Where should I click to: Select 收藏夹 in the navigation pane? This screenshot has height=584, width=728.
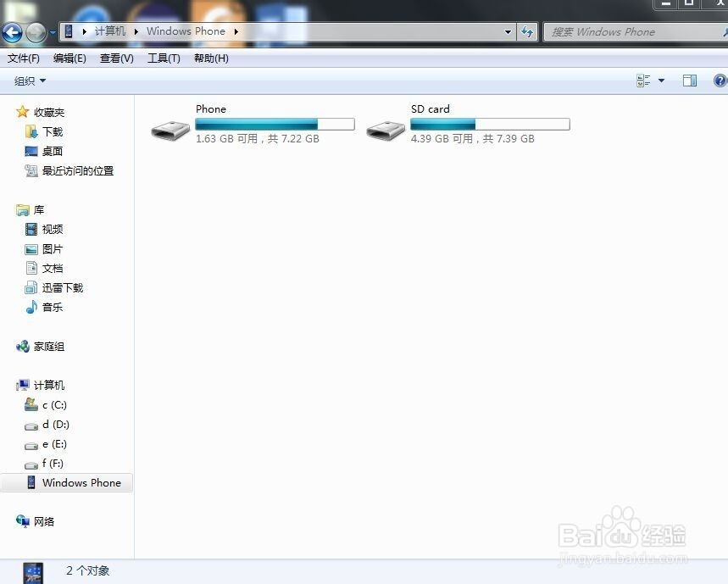click(49, 113)
